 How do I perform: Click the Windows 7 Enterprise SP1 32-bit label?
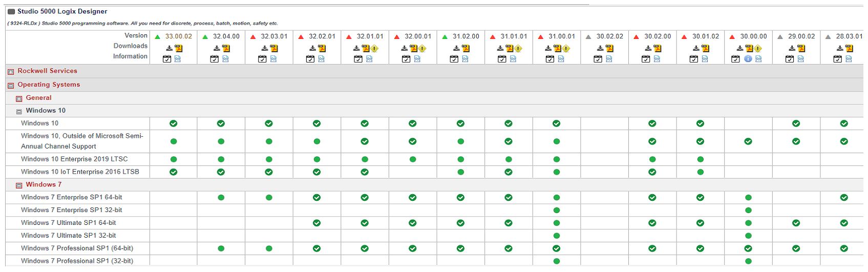[72, 210]
